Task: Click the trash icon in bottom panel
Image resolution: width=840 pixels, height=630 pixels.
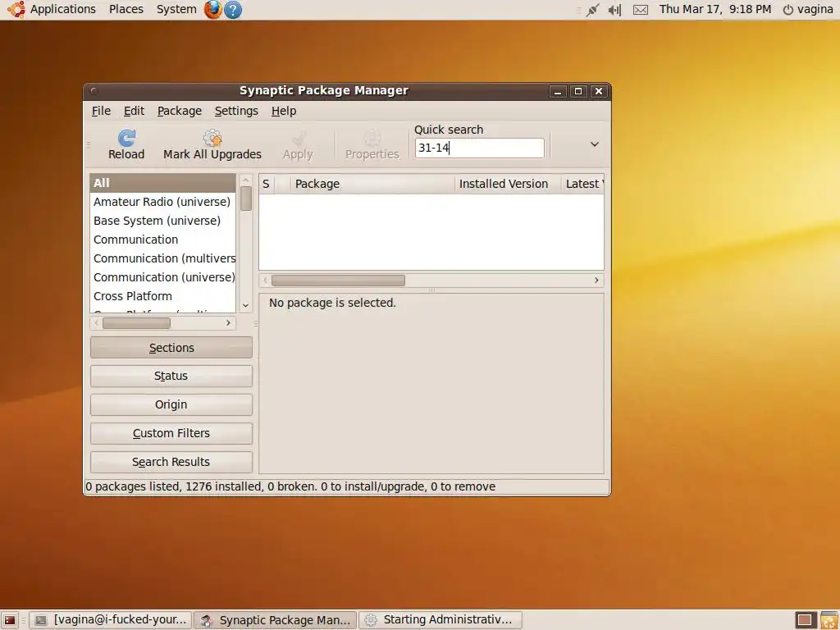Action: pos(830,620)
